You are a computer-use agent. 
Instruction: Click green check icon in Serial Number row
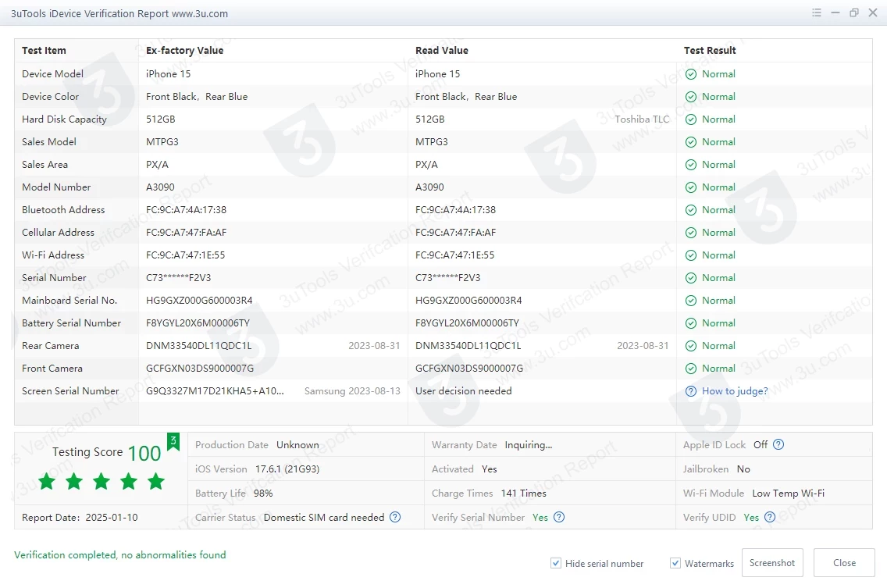[691, 278]
